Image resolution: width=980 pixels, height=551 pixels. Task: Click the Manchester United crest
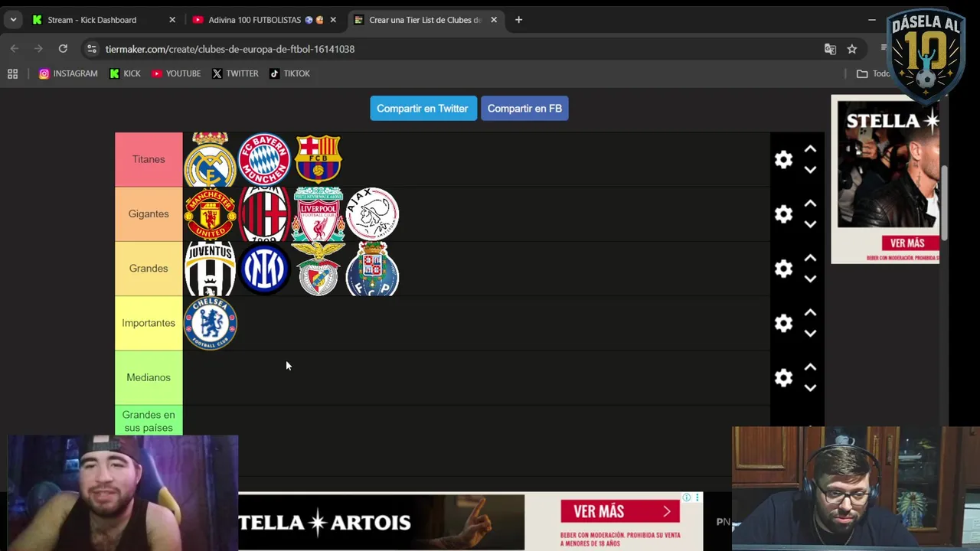211,214
